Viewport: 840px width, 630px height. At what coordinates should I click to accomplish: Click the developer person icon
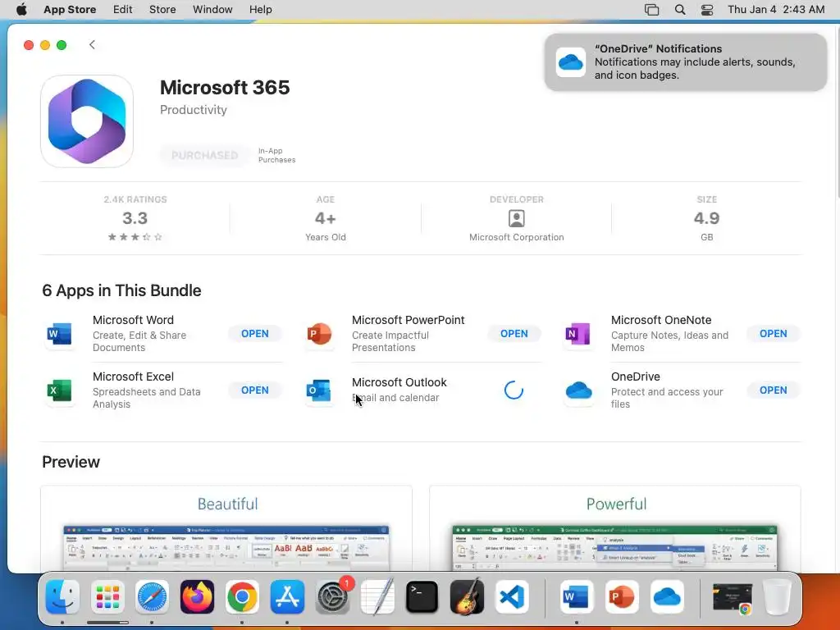pos(517,218)
